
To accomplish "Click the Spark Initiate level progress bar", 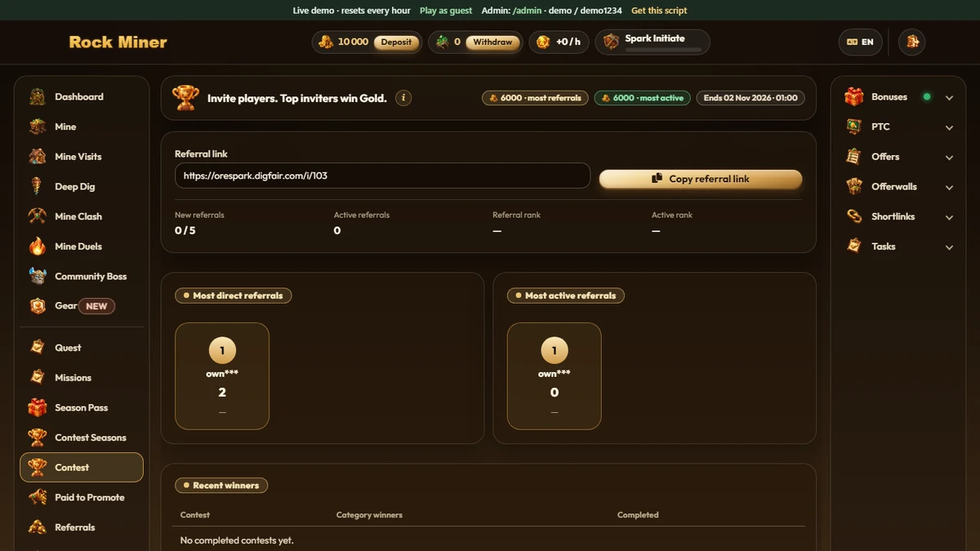I will [663, 50].
